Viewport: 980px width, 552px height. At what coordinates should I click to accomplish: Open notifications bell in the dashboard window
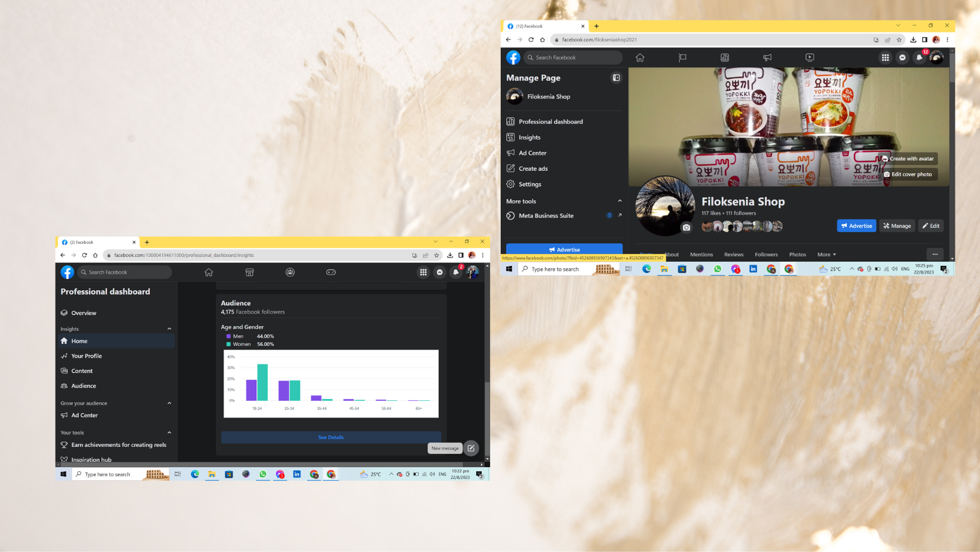point(456,272)
